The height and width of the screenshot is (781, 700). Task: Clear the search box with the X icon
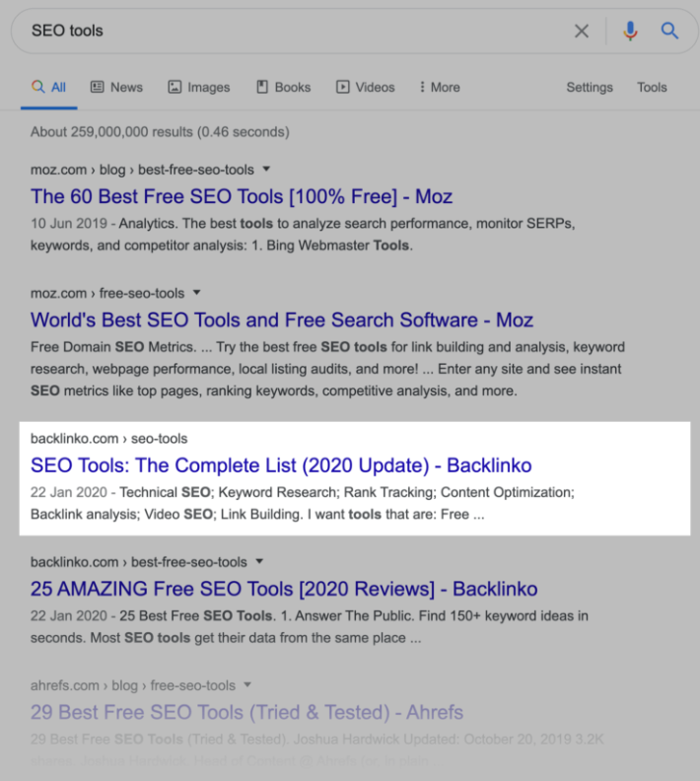click(581, 31)
